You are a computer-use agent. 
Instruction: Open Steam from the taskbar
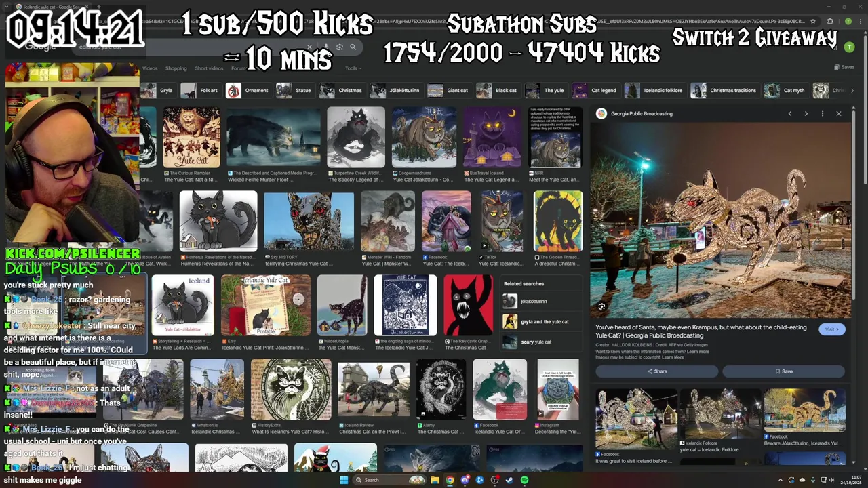click(509, 480)
